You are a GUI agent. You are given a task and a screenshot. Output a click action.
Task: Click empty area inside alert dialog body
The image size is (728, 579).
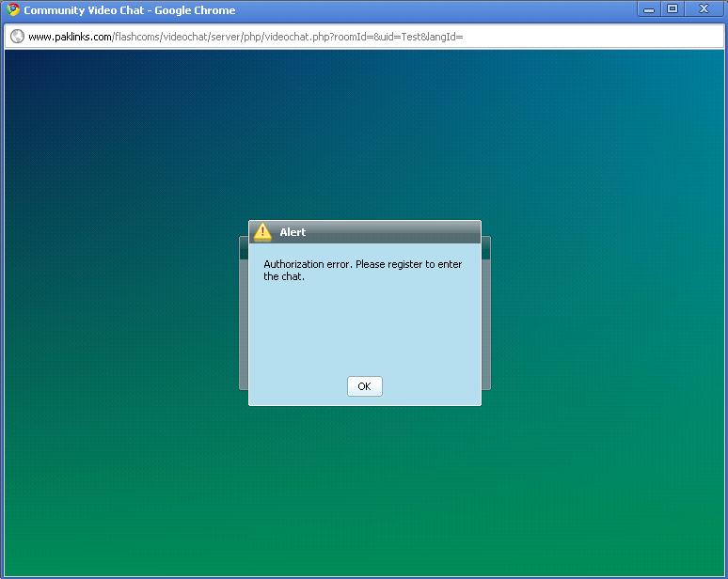click(x=364, y=329)
